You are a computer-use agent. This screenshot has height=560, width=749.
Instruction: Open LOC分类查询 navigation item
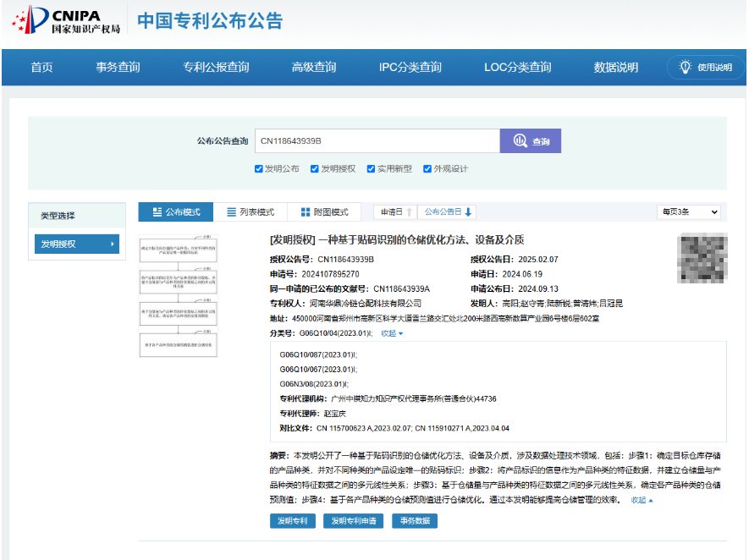point(518,68)
